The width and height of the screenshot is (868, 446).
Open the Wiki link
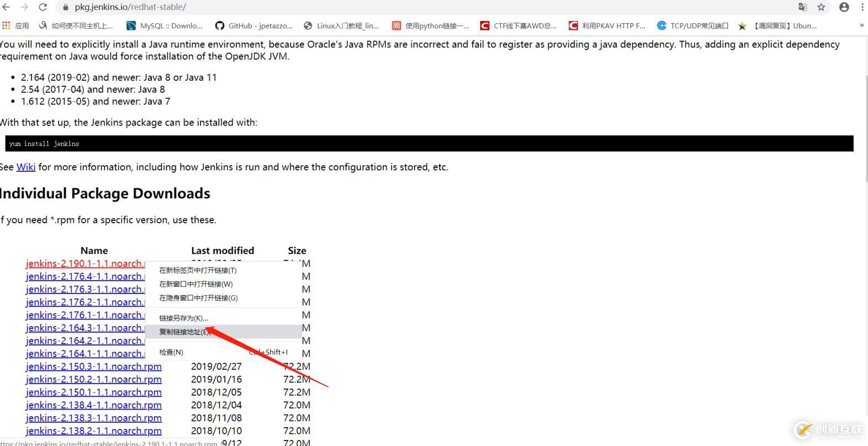[26, 167]
